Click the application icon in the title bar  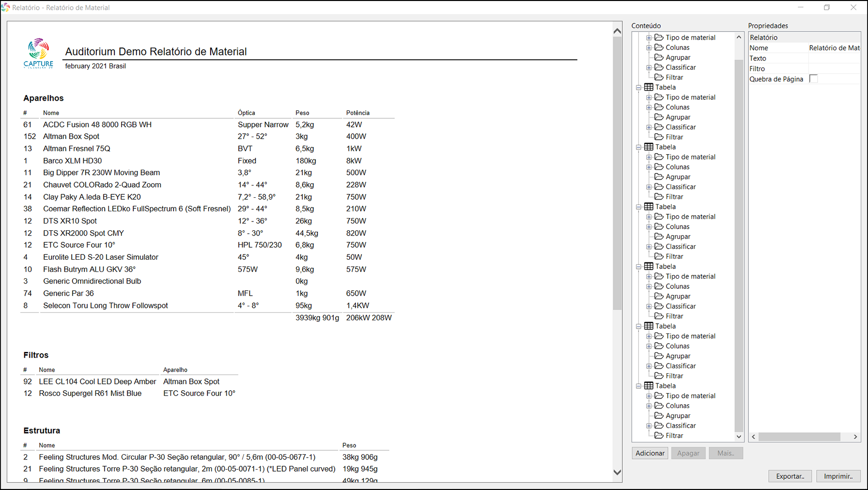point(6,7)
